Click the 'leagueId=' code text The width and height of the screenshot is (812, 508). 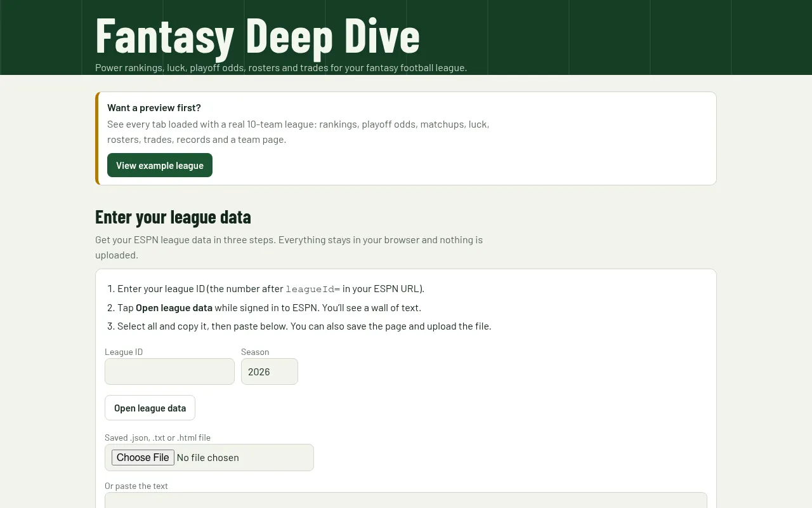pyautogui.click(x=313, y=289)
